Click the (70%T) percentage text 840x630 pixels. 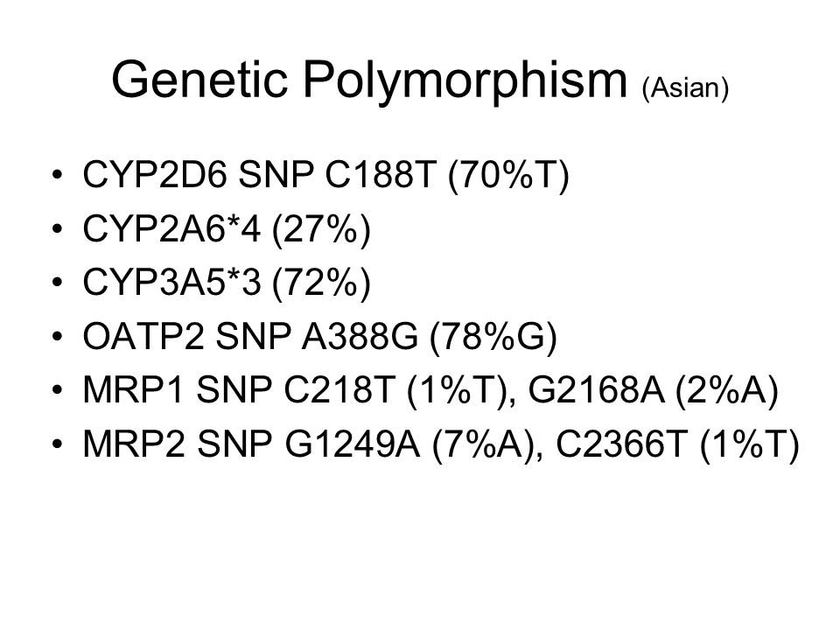(x=507, y=175)
